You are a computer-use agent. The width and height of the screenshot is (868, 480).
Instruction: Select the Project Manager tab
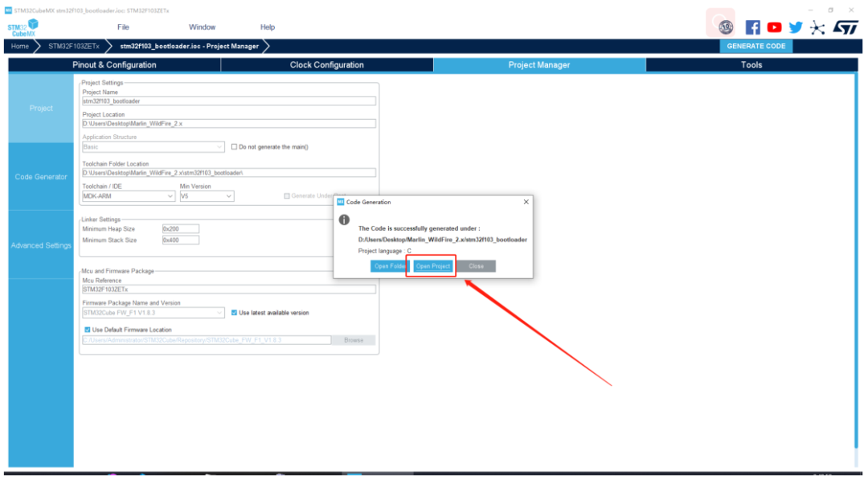539,65
